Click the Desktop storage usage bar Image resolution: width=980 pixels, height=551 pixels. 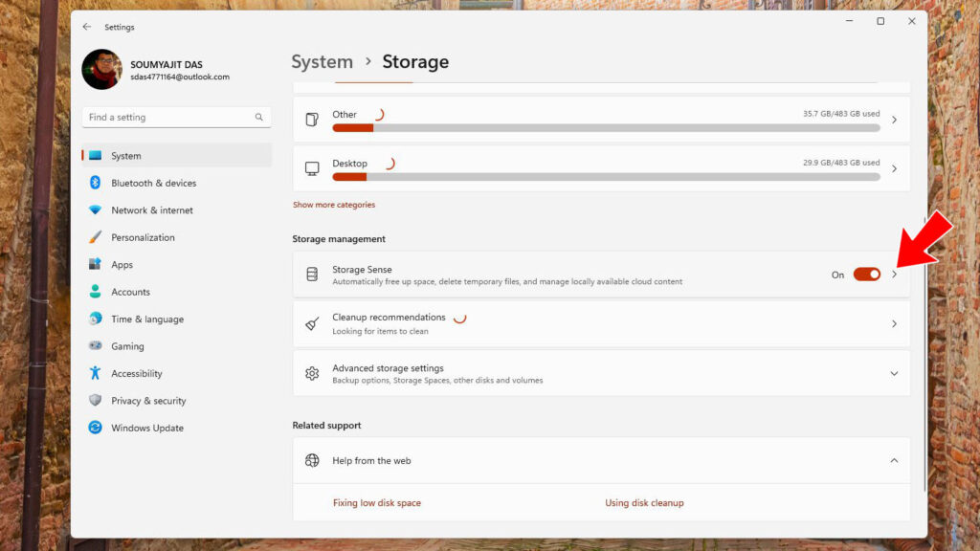point(606,177)
